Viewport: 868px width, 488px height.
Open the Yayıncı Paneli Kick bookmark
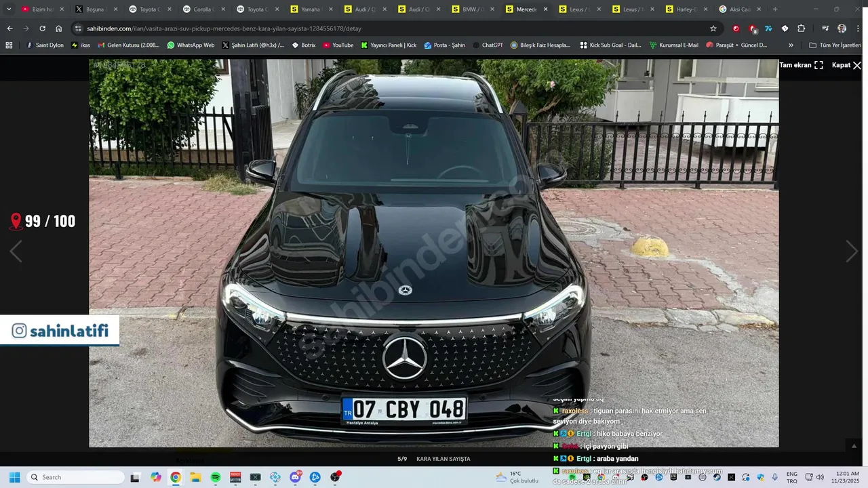[x=389, y=45]
